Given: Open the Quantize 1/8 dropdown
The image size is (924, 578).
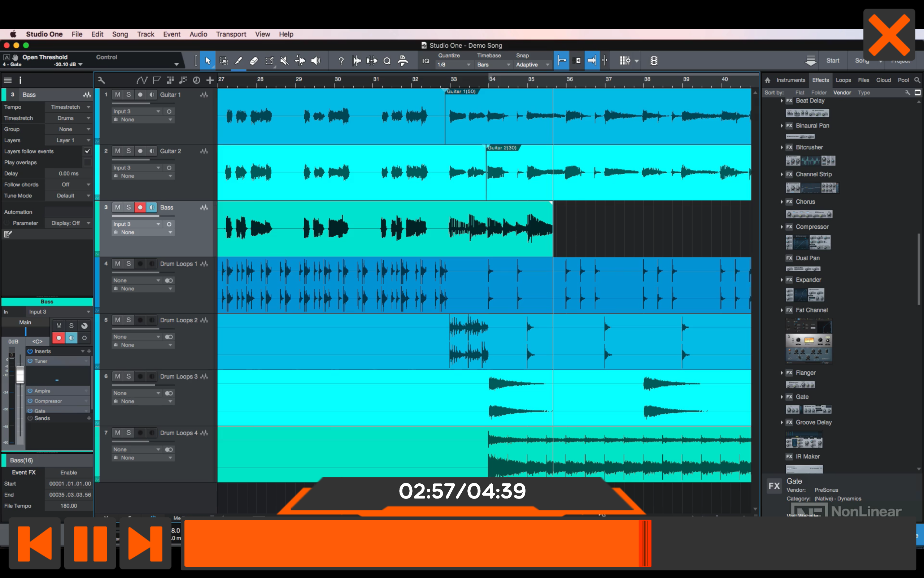Looking at the screenshot, I should pyautogui.click(x=454, y=65).
